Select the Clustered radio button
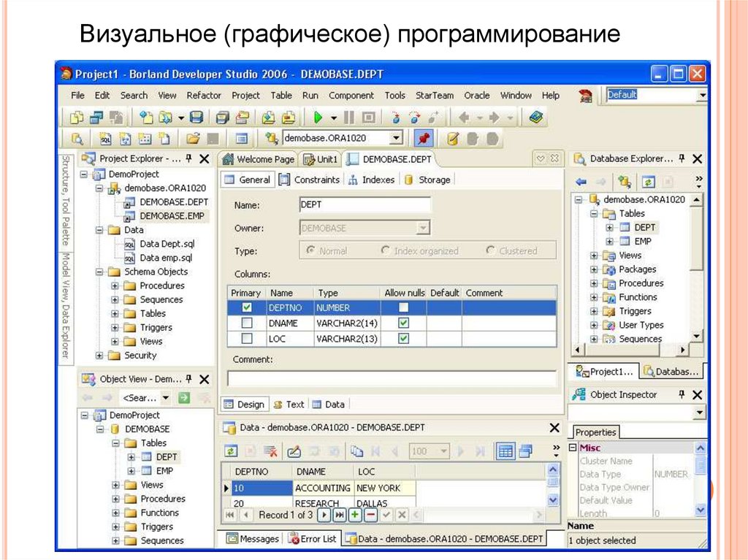 (x=490, y=250)
